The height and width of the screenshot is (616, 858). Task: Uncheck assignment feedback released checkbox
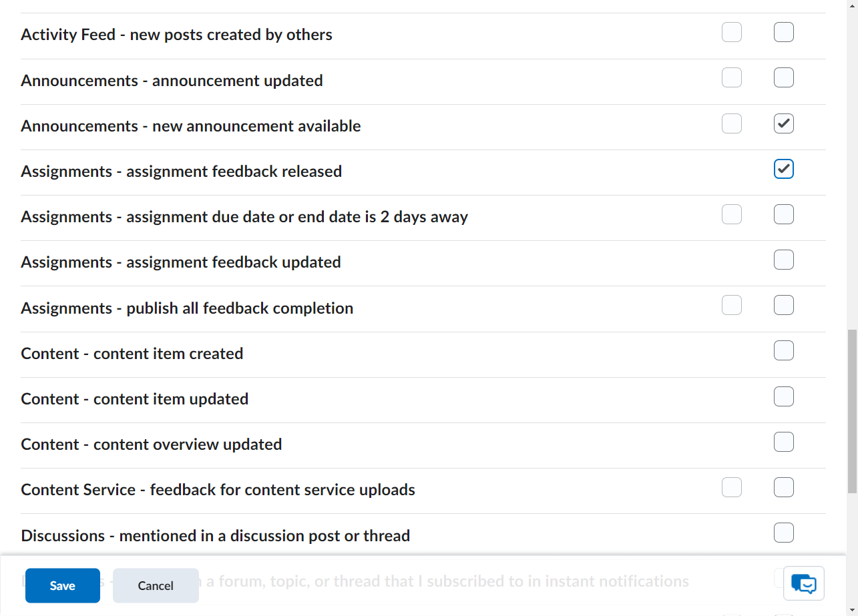tap(784, 169)
